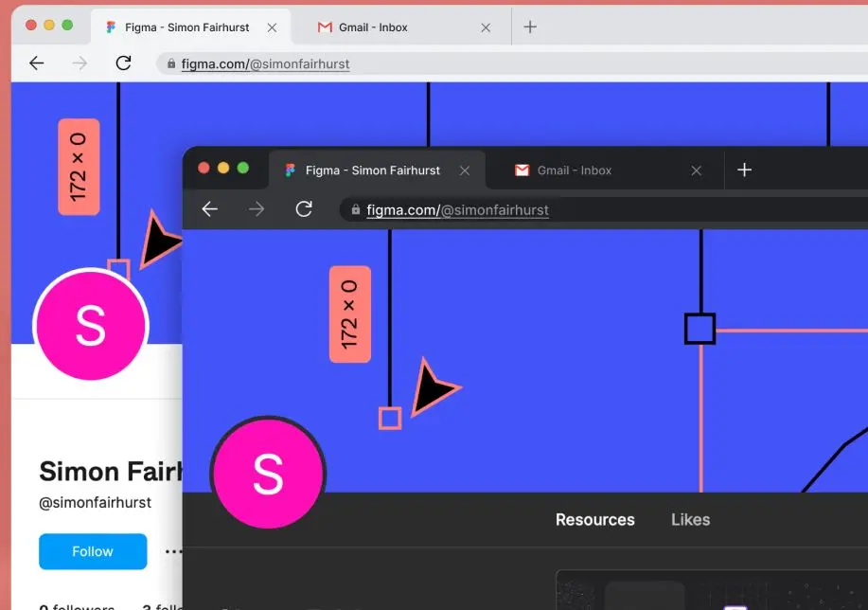Go back using the back arrow icon
The height and width of the screenshot is (610, 868).
209,209
